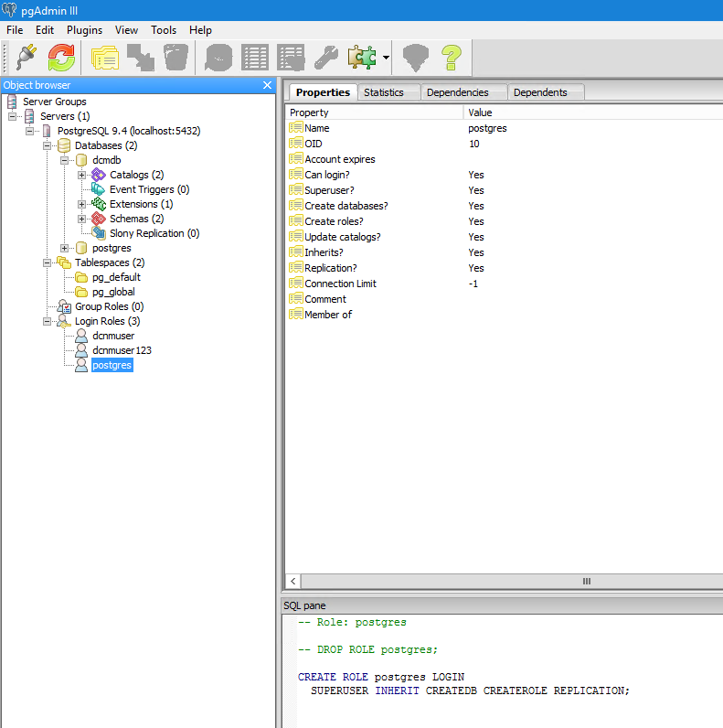Select the dcnmuser login role
723x728 pixels.
point(113,336)
